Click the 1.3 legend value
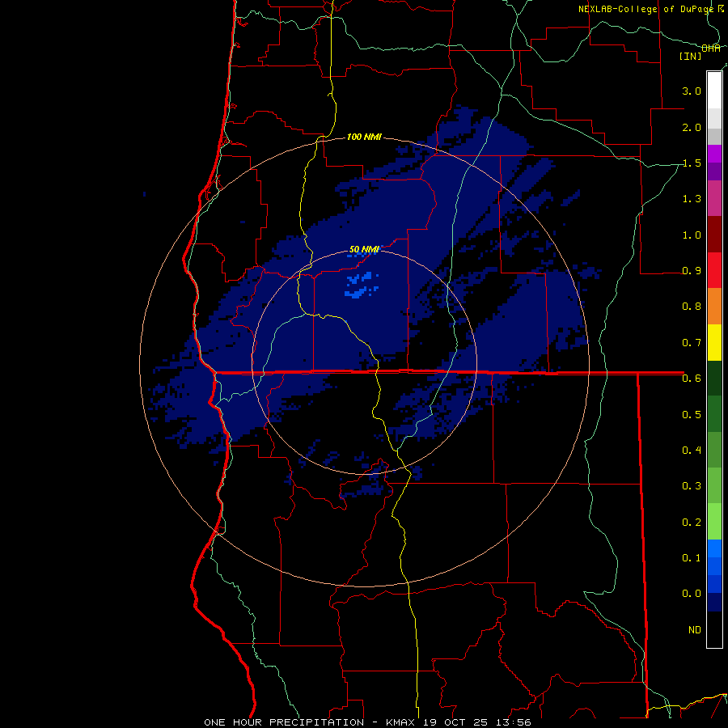Viewport: 728px width, 728px height. 692,199
